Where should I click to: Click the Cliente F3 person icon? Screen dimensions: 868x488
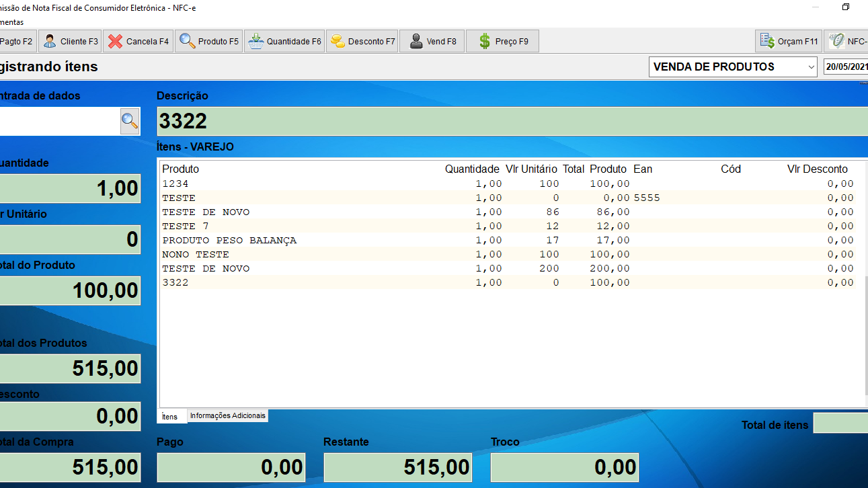[x=50, y=41]
